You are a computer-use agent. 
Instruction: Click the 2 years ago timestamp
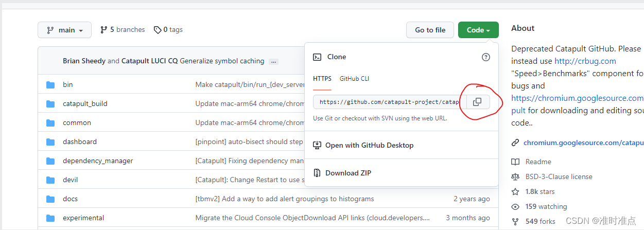(x=472, y=199)
